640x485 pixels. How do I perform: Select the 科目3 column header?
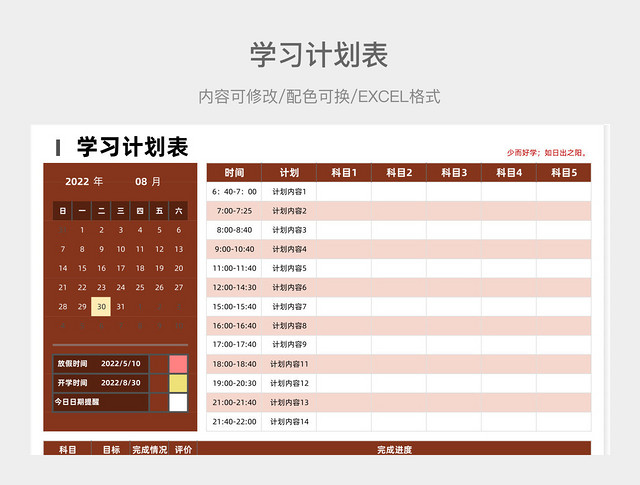click(x=454, y=173)
